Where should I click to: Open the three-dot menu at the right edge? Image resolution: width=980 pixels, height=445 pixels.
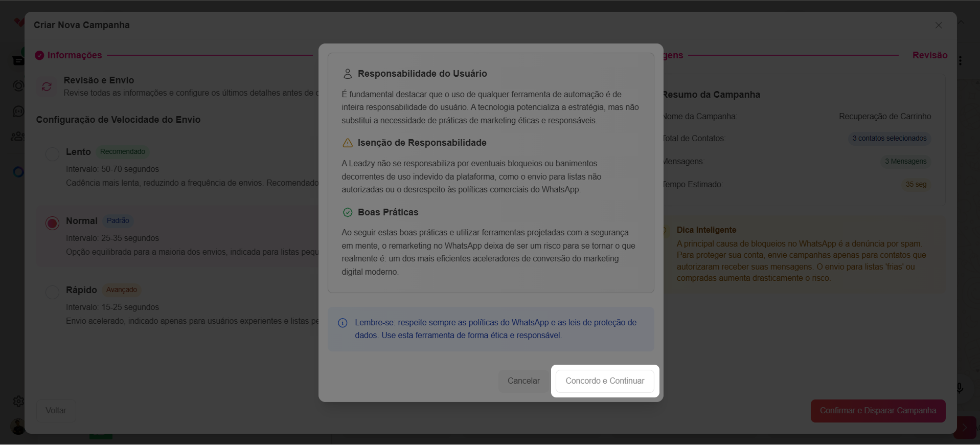[x=960, y=60]
